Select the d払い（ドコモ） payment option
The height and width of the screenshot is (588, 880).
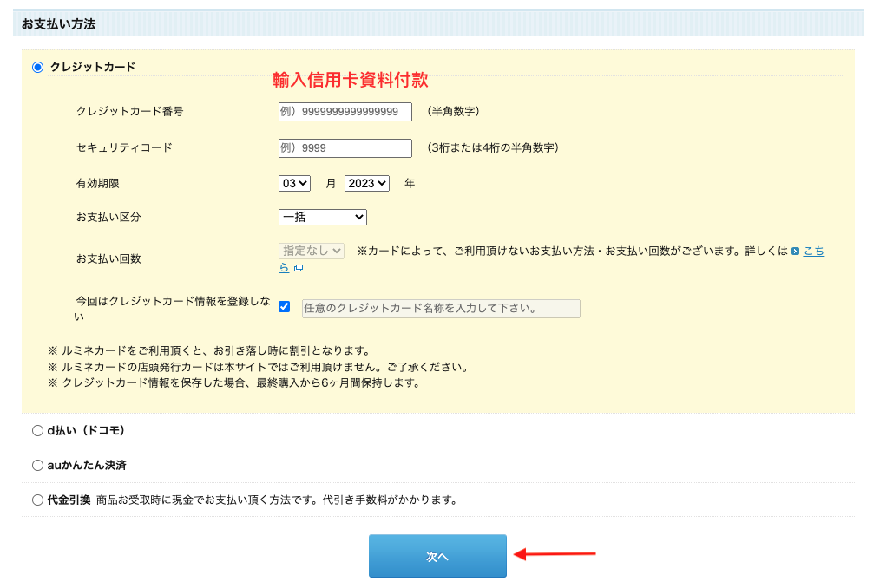tap(37, 430)
